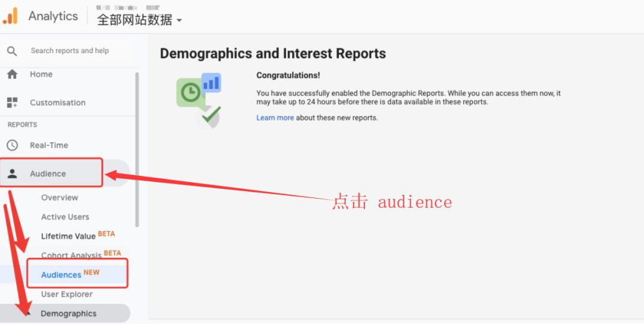Click the Audience person icon
This screenshot has height=324, width=644.
pos(12,174)
